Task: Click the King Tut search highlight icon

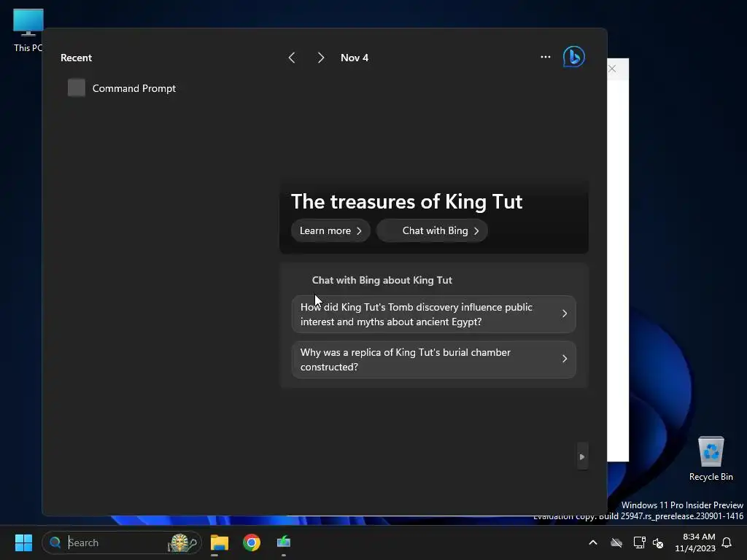Action: pos(182,542)
